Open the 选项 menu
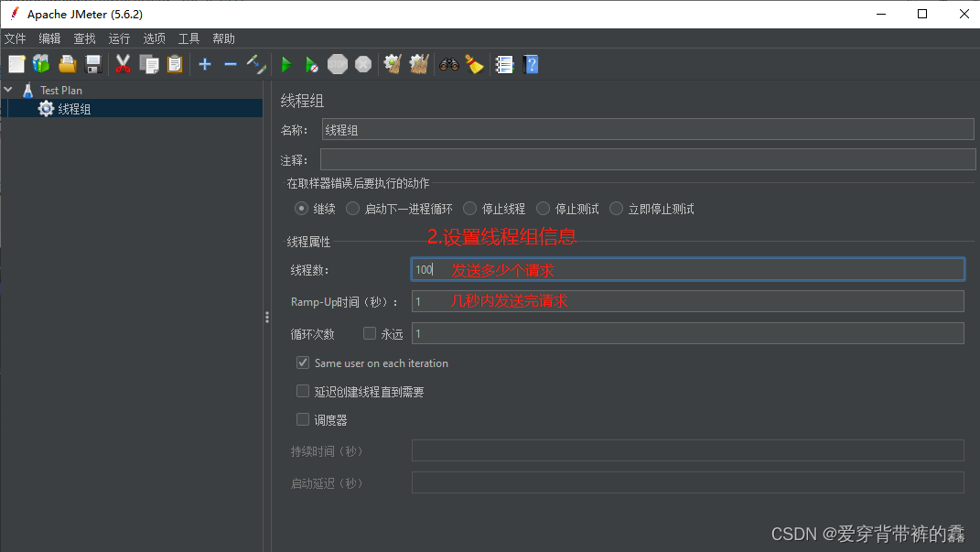Viewport: 980px width, 552px height. [154, 38]
